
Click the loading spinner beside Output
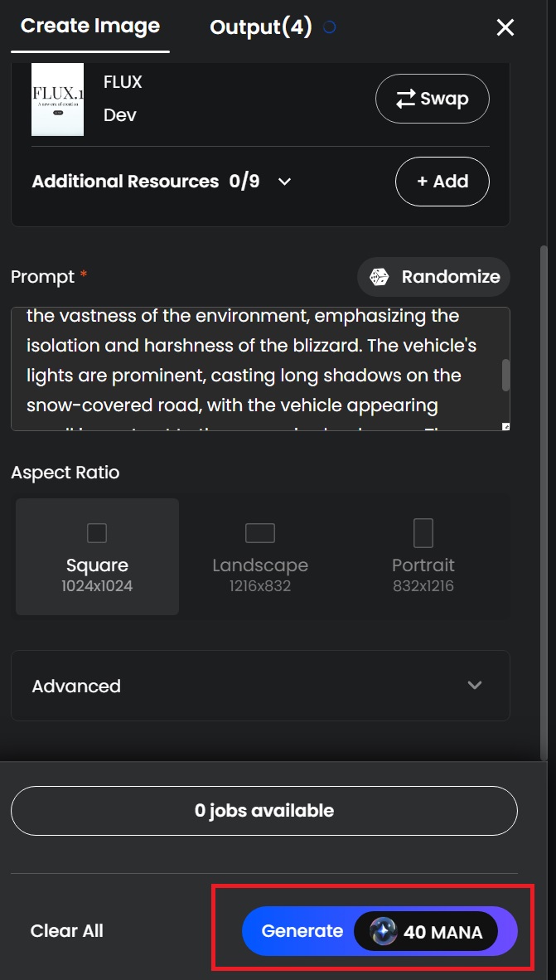(329, 27)
